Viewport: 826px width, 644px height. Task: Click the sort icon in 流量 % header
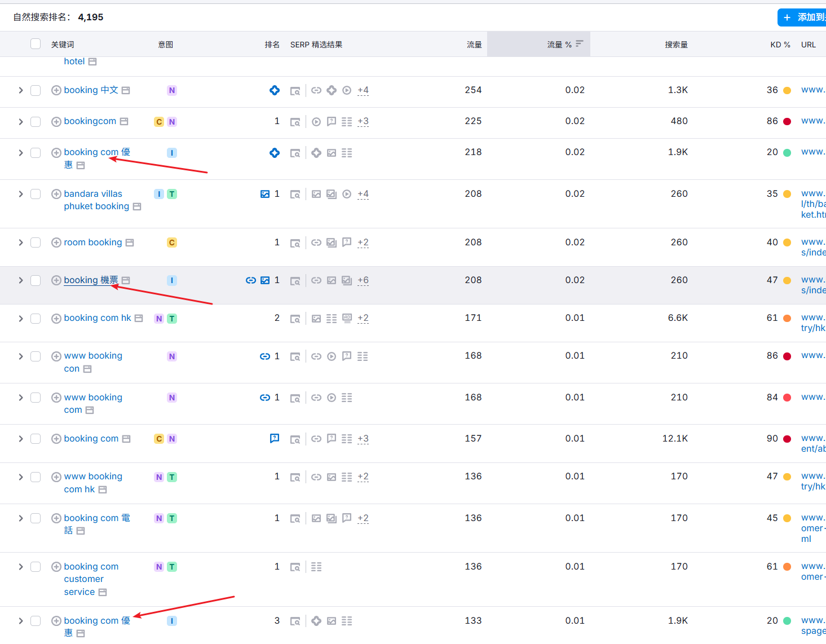(x=580, y=44)
